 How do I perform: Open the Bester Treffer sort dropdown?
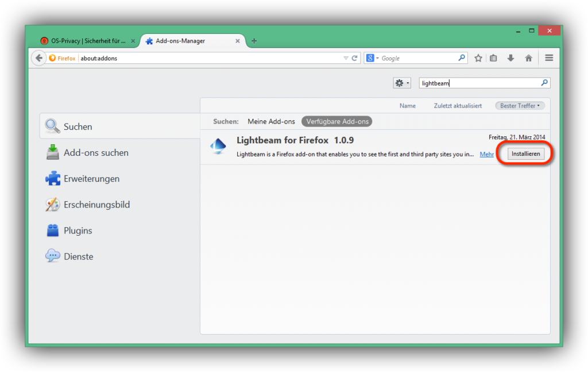pyautogui.click(x=520, y=106)
